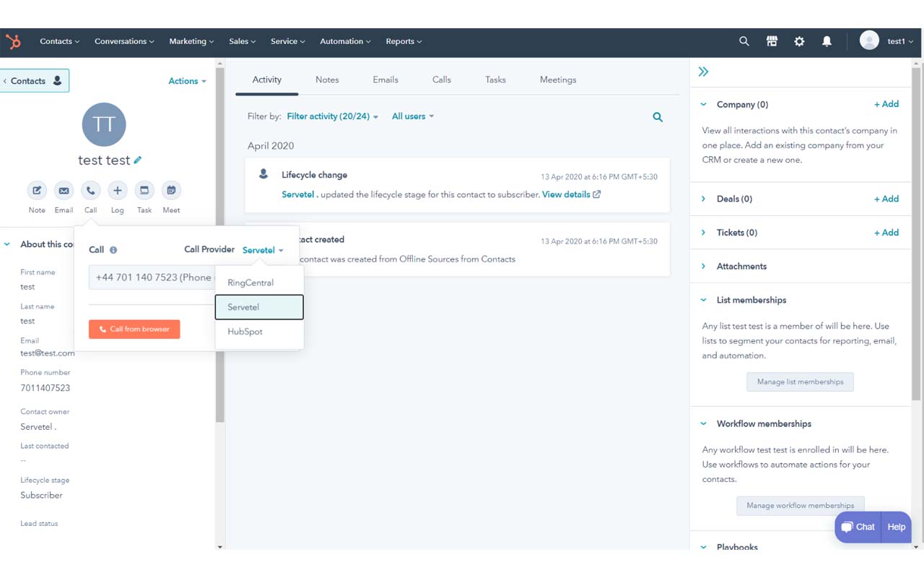The image size is (924, 578).
Task: Click the Call info icon
Action: click(x=113, y=250)
